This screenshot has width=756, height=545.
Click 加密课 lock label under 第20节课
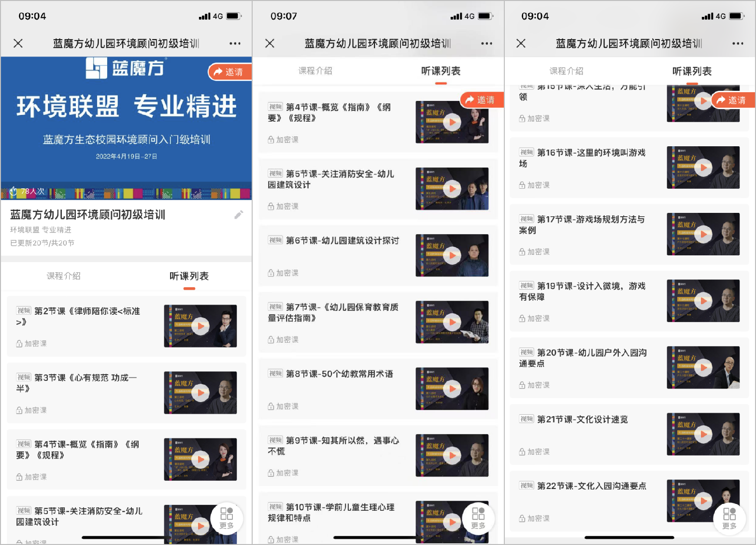(x=534, y=385)
